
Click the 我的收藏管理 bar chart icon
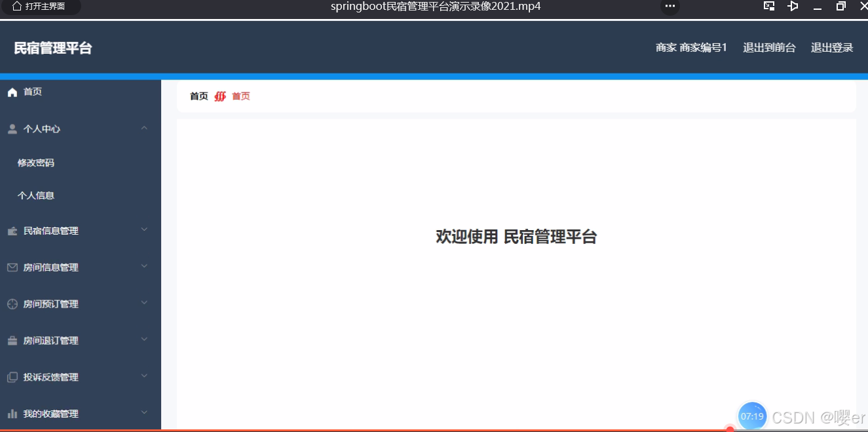[x=12, y=414]
